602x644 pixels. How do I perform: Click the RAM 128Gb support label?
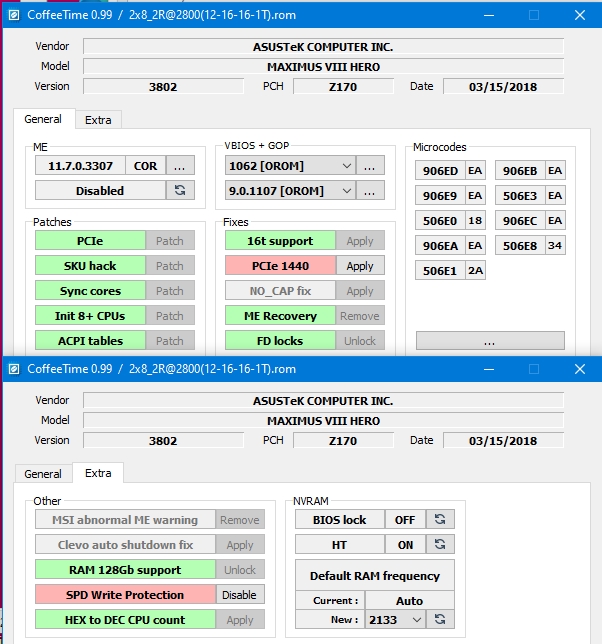pos(125,570)
